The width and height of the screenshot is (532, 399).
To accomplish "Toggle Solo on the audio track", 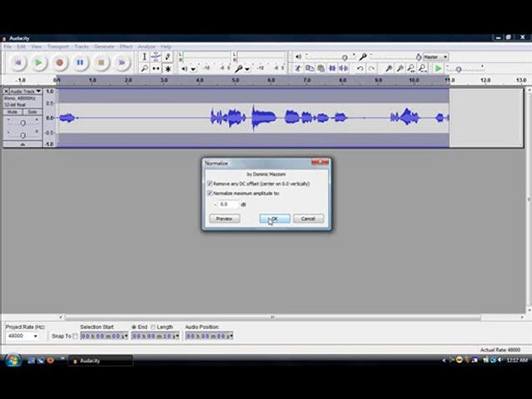I will coord(33,112).
